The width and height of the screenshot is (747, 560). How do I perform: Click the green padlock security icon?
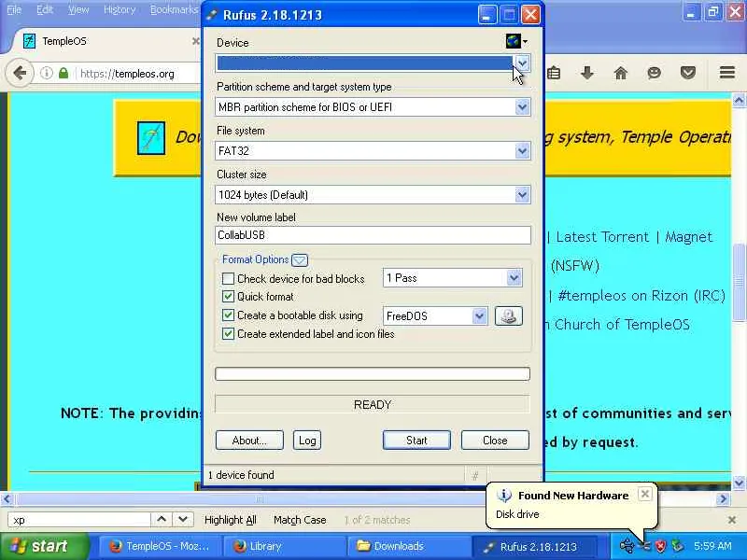pos(63,74)
